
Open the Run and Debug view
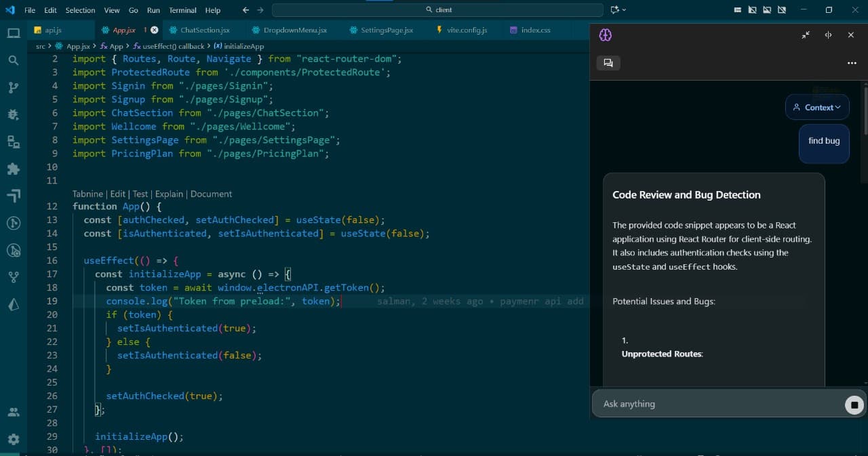tap(14, 115)
